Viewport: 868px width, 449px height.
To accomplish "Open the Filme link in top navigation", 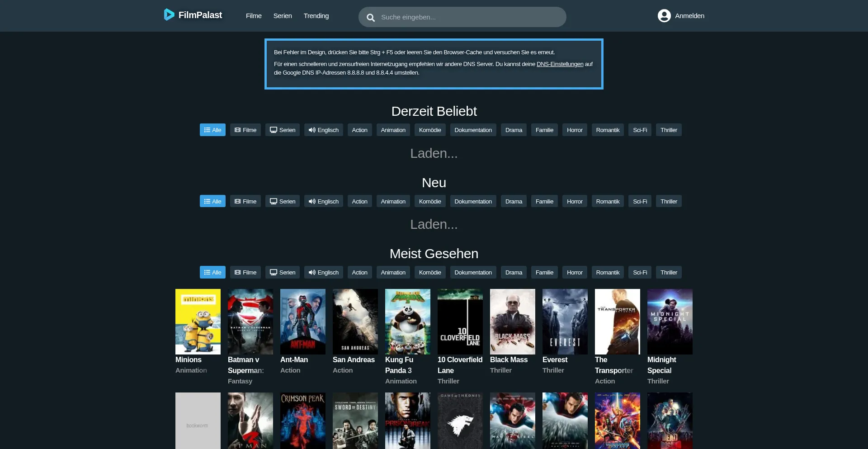I will click(x=254, y=16).
